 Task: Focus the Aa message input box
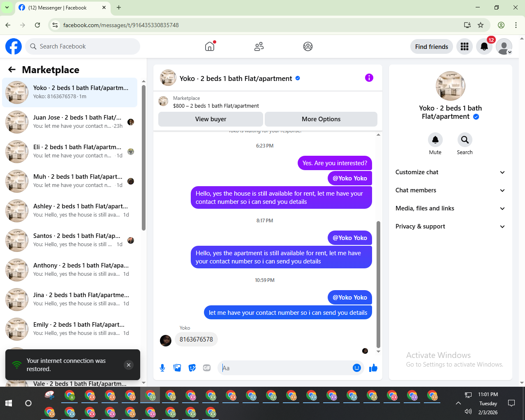tap(285, 368)
